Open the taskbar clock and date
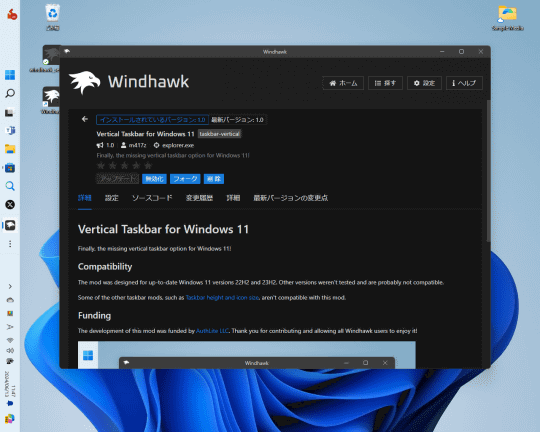Screen dimensions: 540x432 pos(10,384)
